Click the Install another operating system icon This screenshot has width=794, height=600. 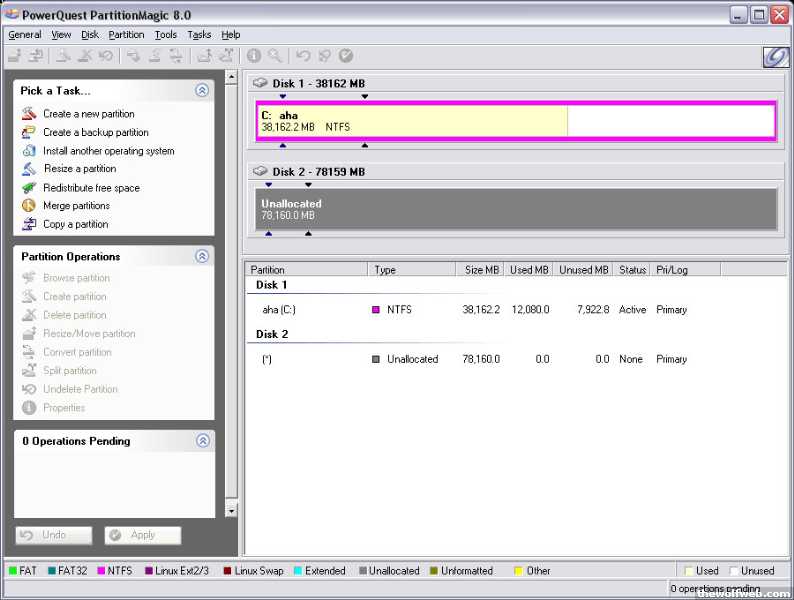tap(29, 151)
